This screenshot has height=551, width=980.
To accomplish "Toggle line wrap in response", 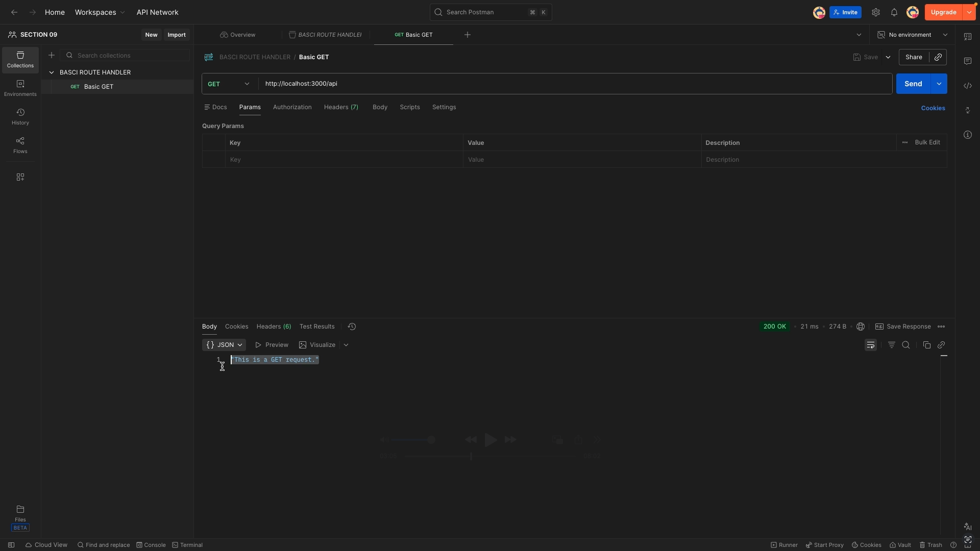I will point(871,345).
